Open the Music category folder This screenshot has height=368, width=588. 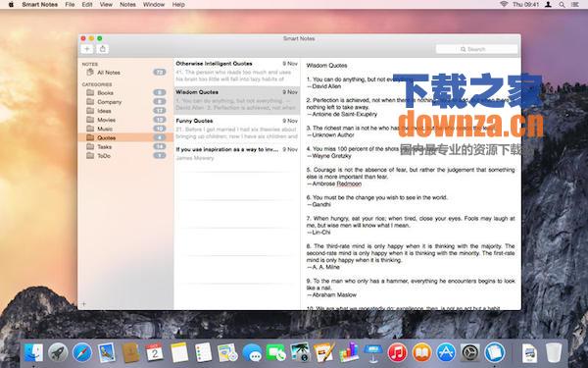[125, 129]
